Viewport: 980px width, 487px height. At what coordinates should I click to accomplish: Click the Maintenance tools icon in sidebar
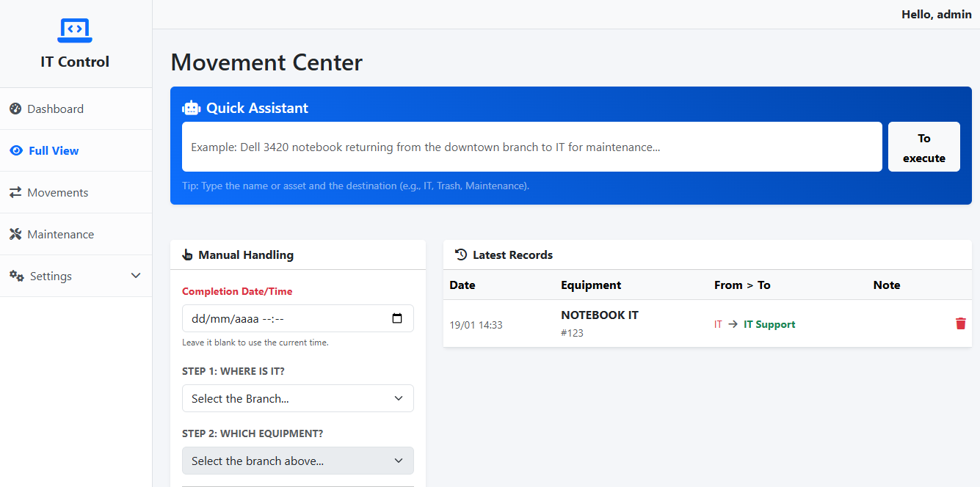pos(15,234)
